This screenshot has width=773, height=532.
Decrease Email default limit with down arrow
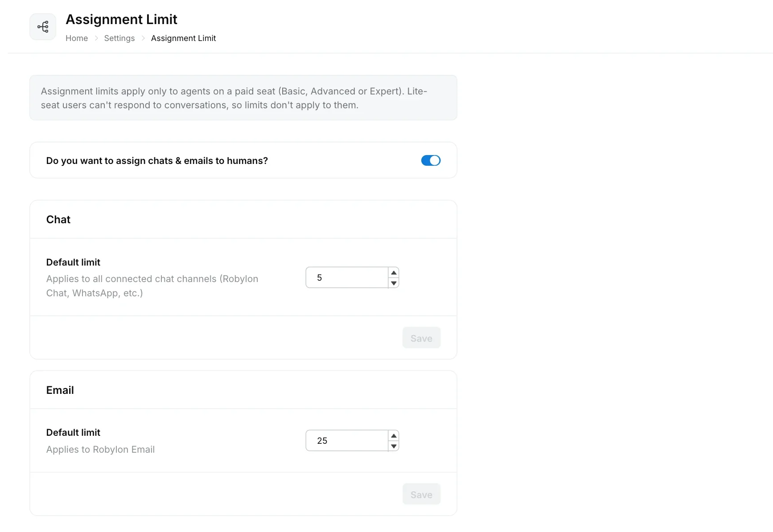394,446
